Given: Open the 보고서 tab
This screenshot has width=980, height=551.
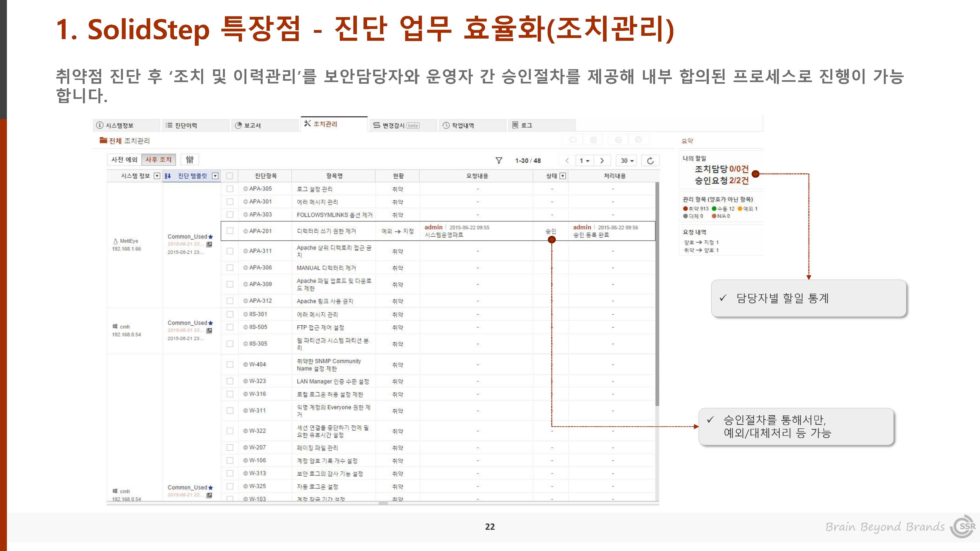Looking at the screenshot, I should pos(265,125).
